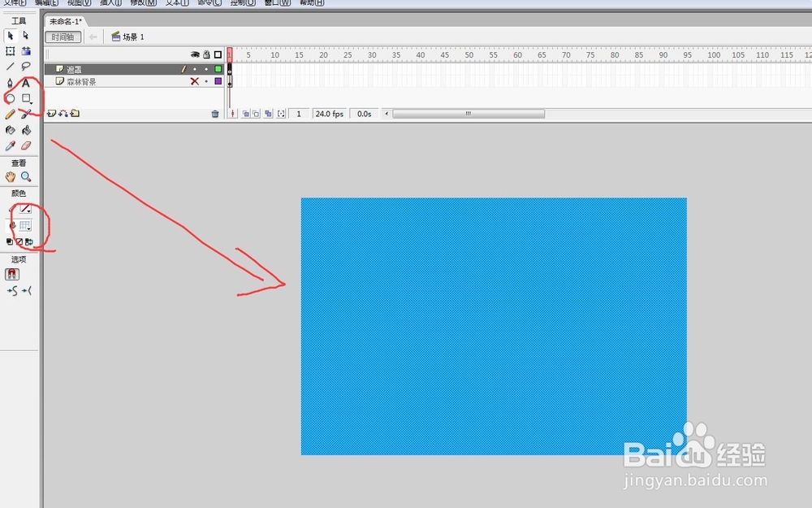Click the blue rectangle on the stage
The width and height of the screenshot is (812, 508).
point(494,326)
